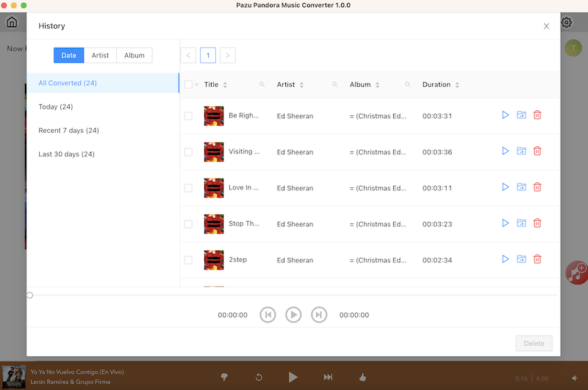Viewport: 588px width, 390px height.
Task: Check the box for Be Right Now
Action: click(x=188, y=116)
